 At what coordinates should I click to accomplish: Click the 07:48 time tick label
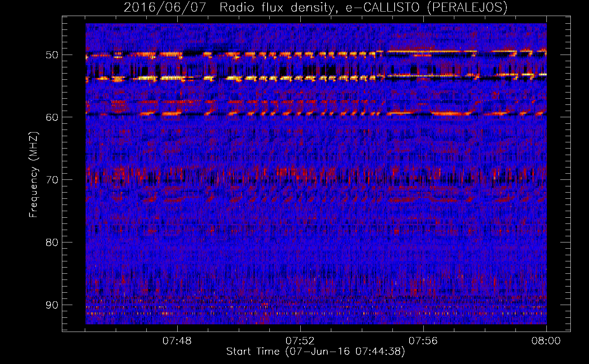coord(177,341)
